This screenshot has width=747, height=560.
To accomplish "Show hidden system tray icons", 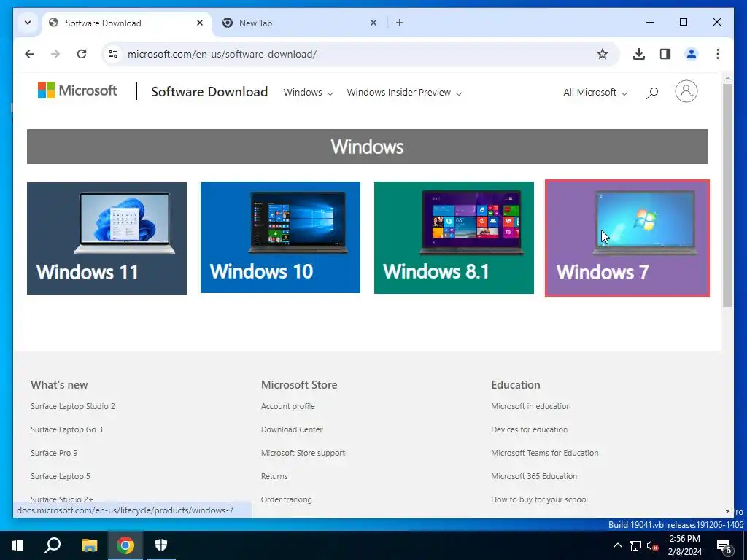I will (x=617, y=545).
